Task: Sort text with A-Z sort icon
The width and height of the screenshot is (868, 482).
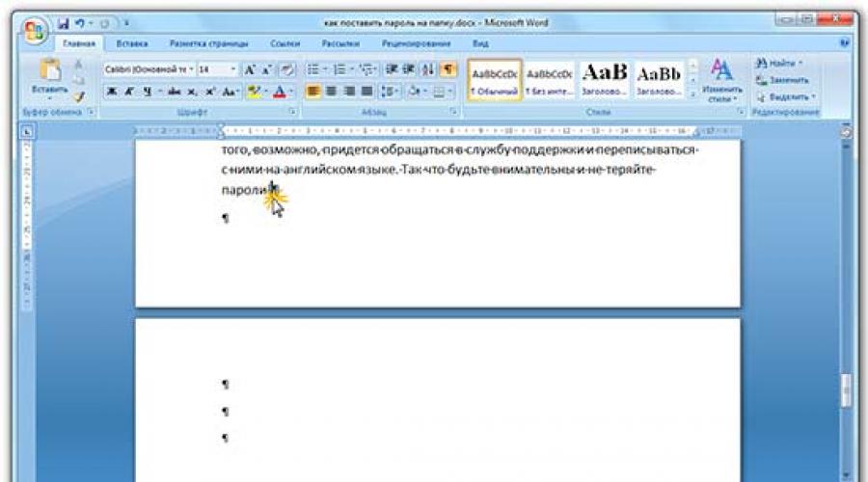Action: click(x=428, y=69)
